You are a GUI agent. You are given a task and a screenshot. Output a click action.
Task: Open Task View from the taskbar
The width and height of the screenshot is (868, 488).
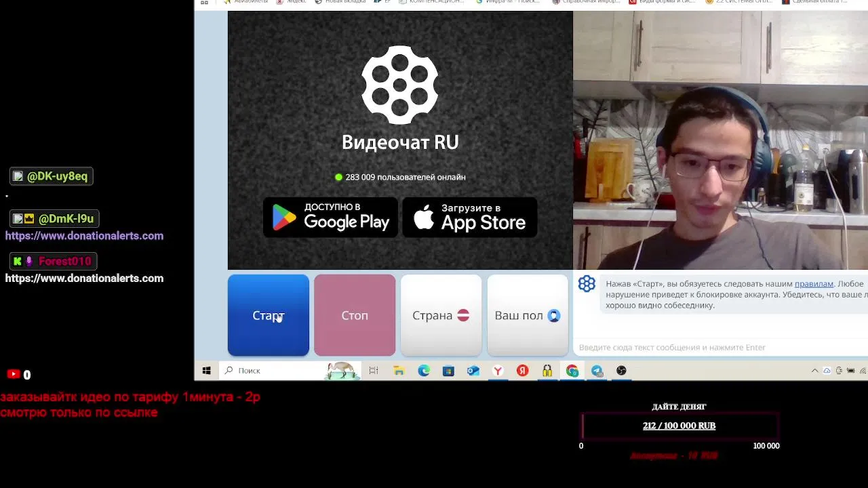(x=374, y=371)
